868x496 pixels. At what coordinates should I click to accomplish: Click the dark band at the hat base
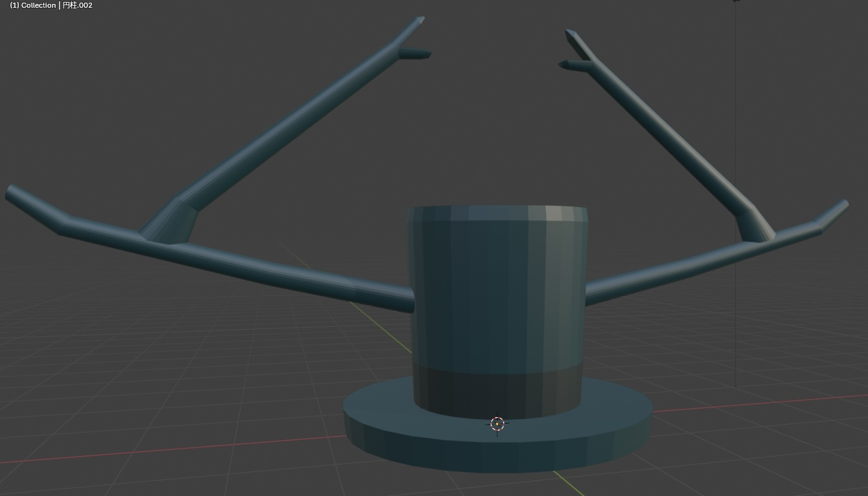(x=497, y=391)
